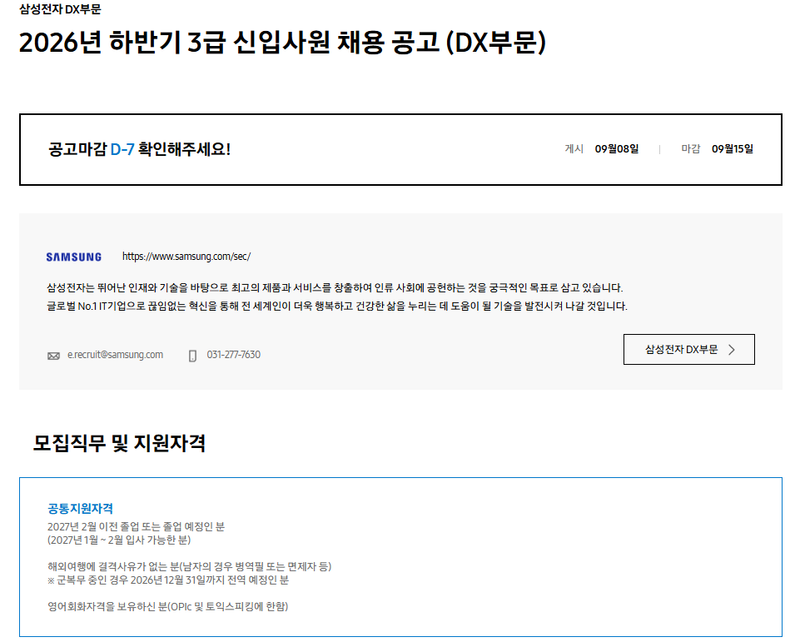
Task: Click the 공고마감 확인해주세요 banner
Action: point(401,150)
